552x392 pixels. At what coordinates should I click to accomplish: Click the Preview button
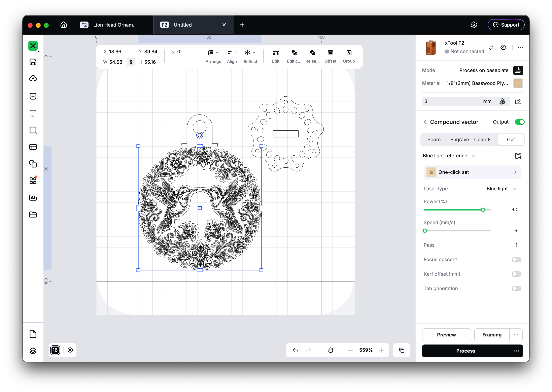click(446, 335)
